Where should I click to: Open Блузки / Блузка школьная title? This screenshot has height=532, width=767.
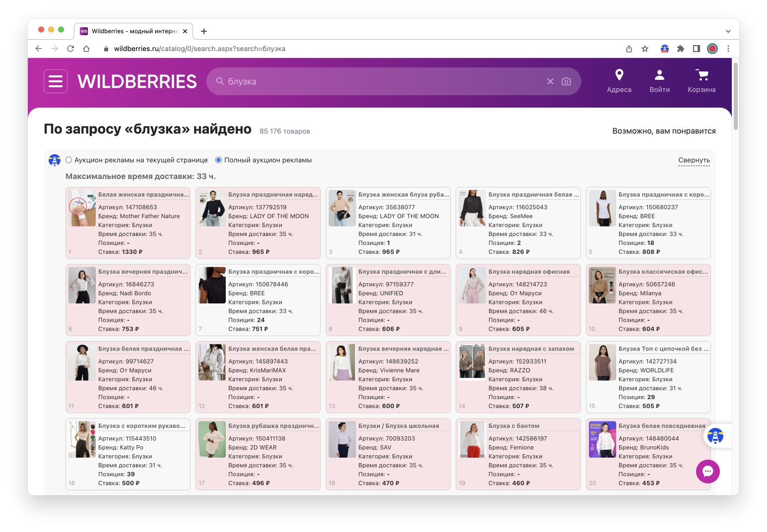(399, 426)
